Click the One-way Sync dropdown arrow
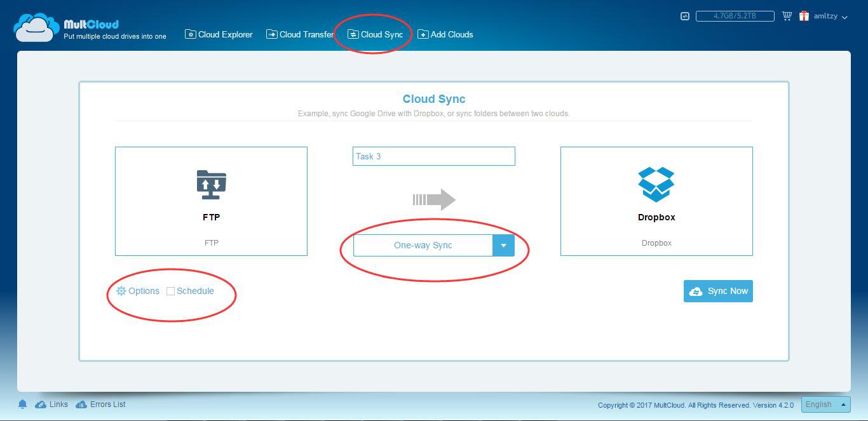 [x=503, y=245]
